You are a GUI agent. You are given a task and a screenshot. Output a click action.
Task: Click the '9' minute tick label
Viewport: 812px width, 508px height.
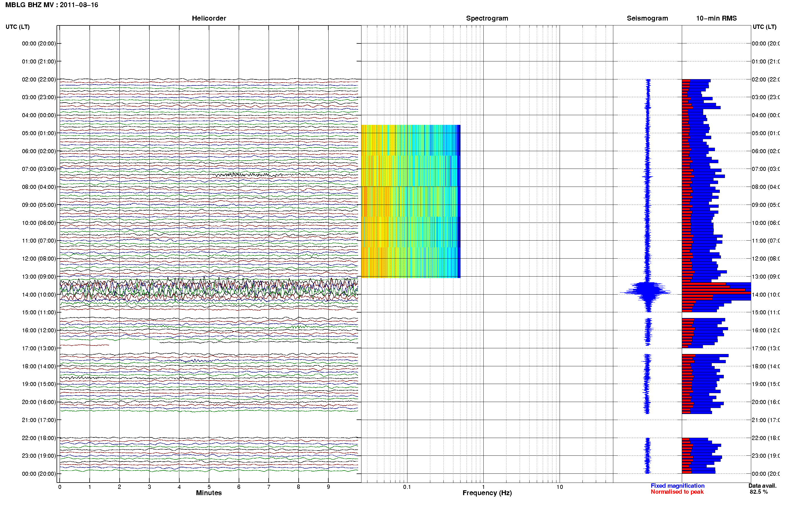tap(328, 487)
